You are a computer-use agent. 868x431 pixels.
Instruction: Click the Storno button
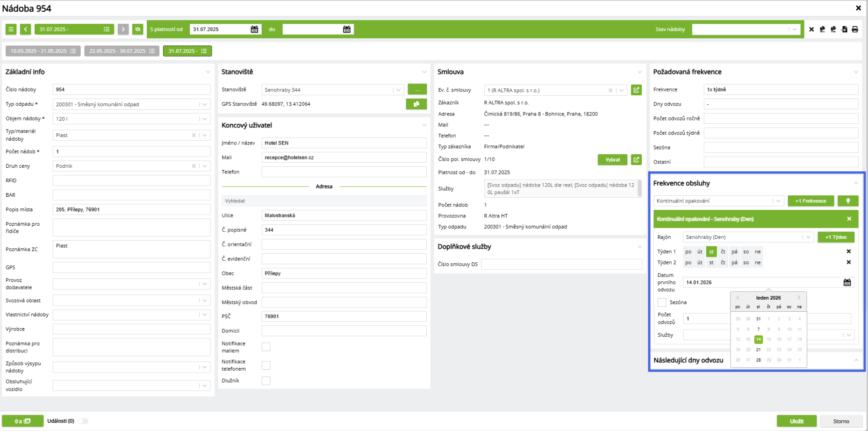click(x=841, y=421)
